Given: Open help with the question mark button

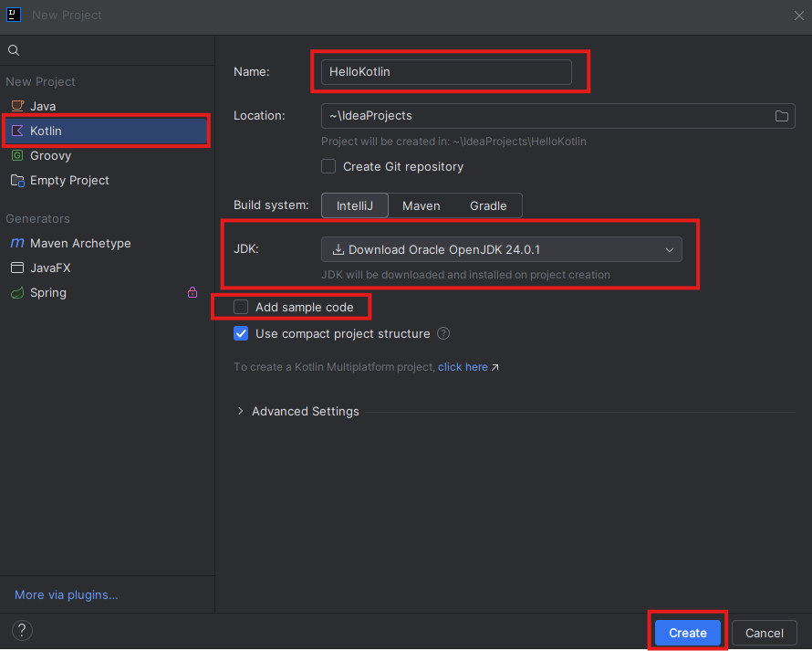Looking at the screenshot, I should coord(22,630).
